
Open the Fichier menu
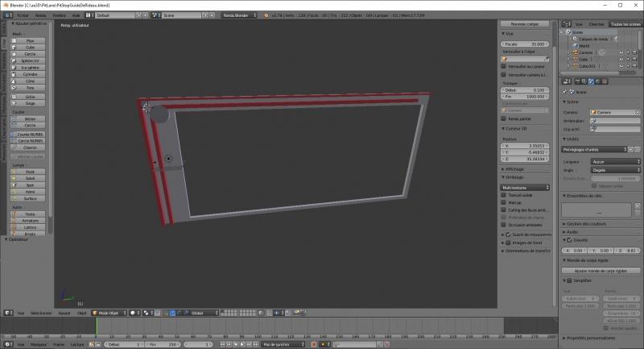21,15
